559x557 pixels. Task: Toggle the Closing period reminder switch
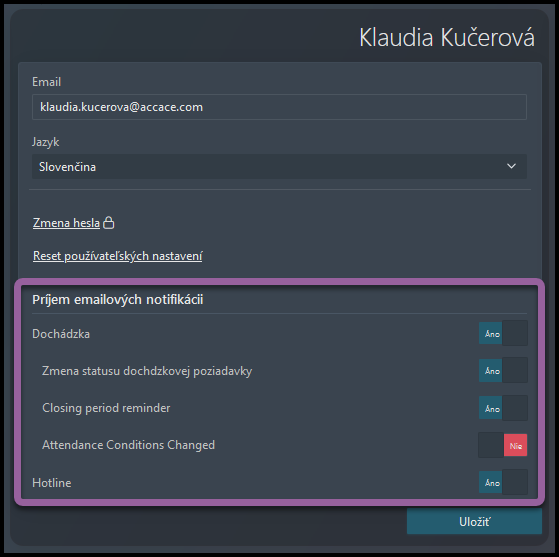click(503, 408)
